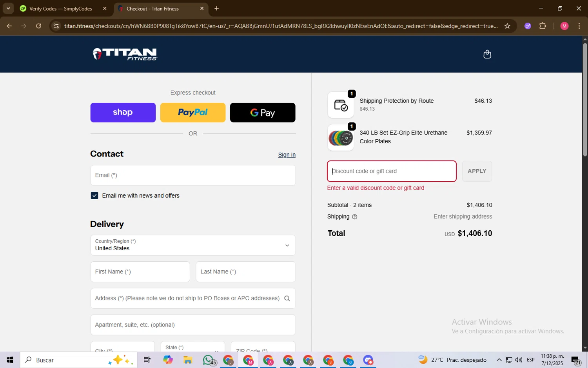Image resolution: width=588 pixels, height=368 pixels.
Task: Open Task View in the taskbar
Action: [x=147, y=360]
